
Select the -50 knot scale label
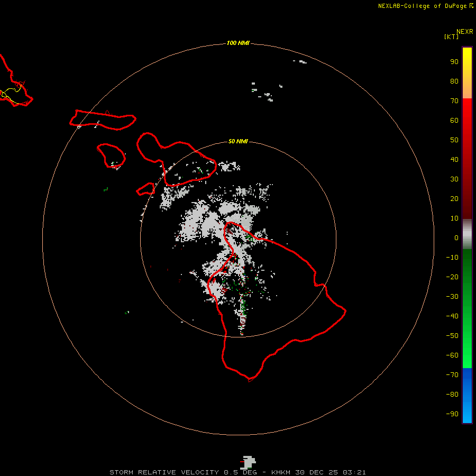pyautogui.click(x=452, y=336)
